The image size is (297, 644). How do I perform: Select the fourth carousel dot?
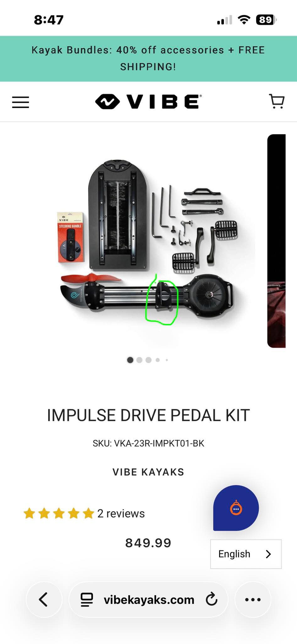tap(158, 360)
